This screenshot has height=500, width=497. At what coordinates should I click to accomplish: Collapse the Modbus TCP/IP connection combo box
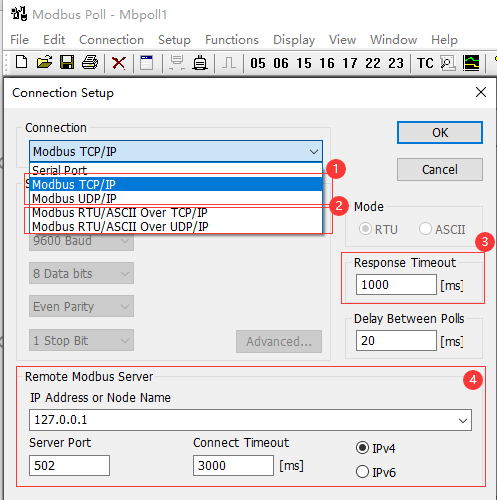pos(314,152)
